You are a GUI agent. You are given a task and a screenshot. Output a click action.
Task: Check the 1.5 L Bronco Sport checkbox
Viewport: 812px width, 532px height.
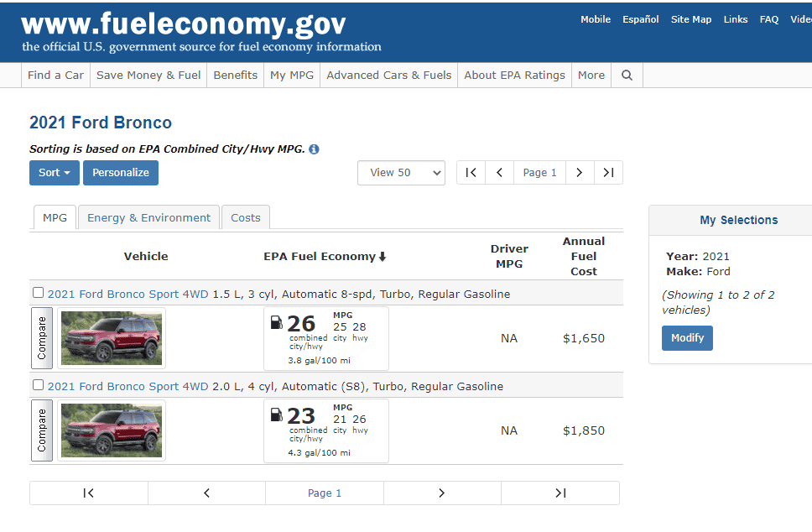pyautogui.click(x=38, y=293)
